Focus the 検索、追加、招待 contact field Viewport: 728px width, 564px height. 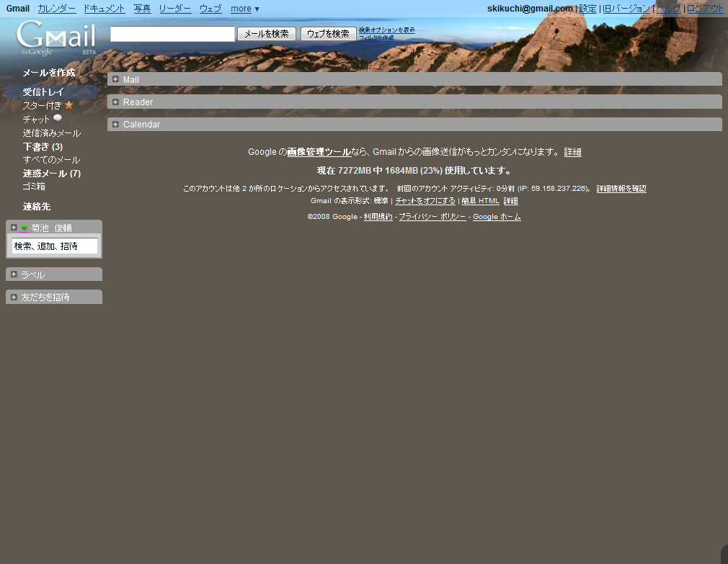pos(55,246)
